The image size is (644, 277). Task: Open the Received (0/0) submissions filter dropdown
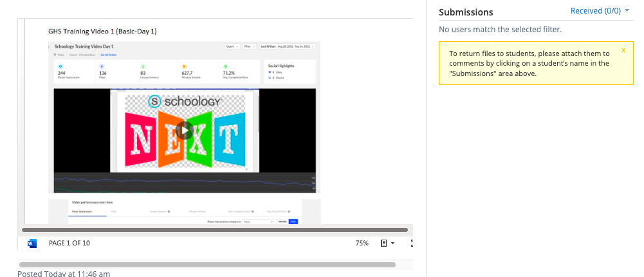[600, 11]
